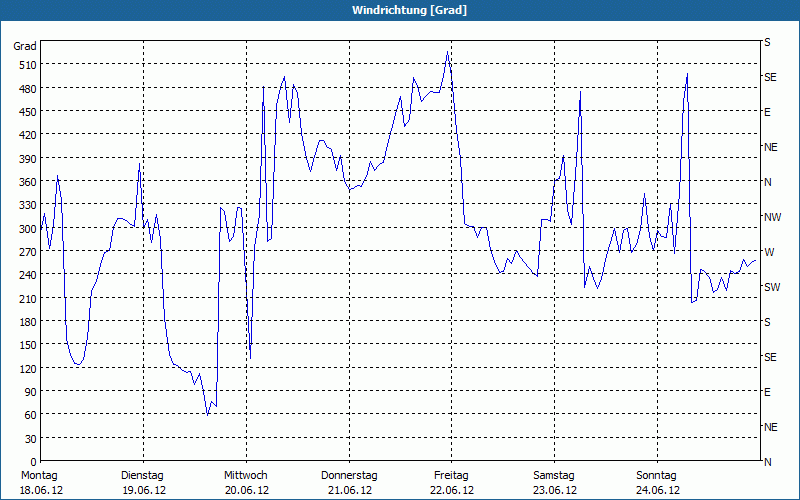
Task: Click the NE compass label near 390
Action: 771,147
